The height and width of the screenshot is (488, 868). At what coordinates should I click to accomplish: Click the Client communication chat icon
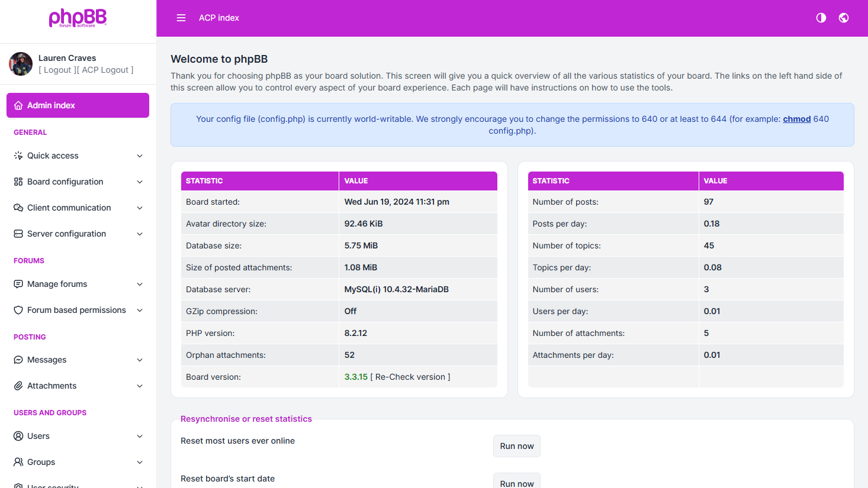[18, 208]
